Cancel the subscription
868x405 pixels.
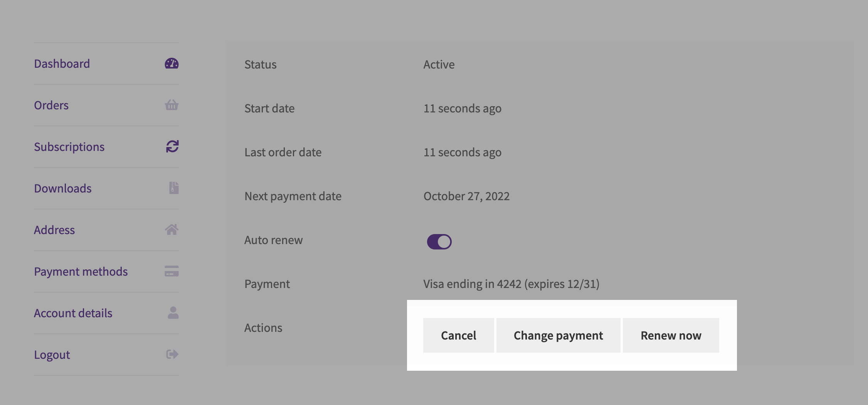tap(458, 335)
